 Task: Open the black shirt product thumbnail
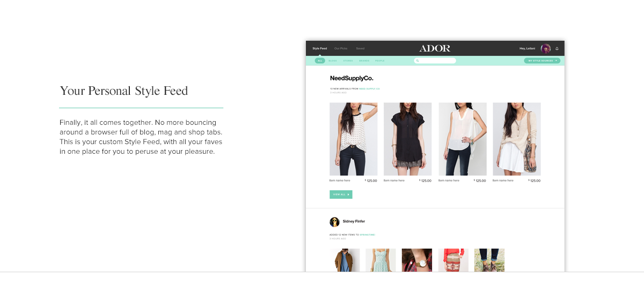[408, 139]
